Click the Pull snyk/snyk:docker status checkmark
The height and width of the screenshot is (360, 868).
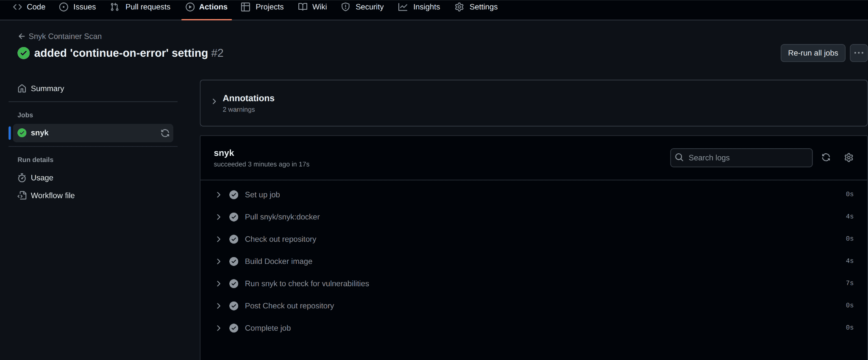coord(234,217)
